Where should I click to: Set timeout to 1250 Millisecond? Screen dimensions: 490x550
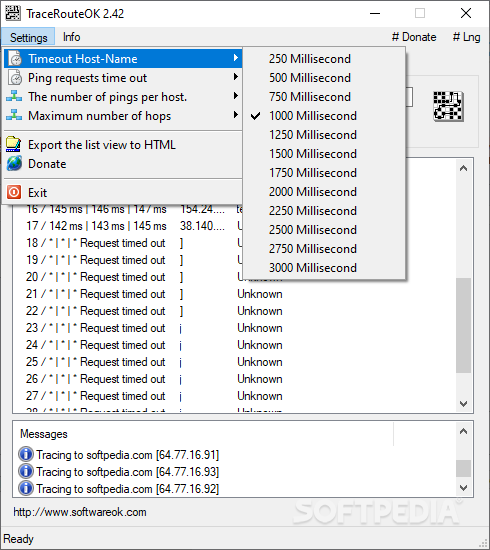click(324, 135)
